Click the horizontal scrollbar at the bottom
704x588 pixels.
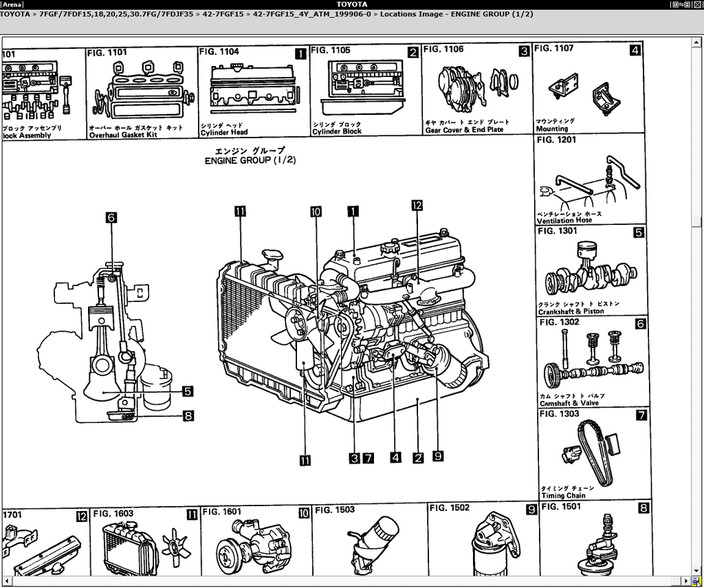(x=344, y=581)
